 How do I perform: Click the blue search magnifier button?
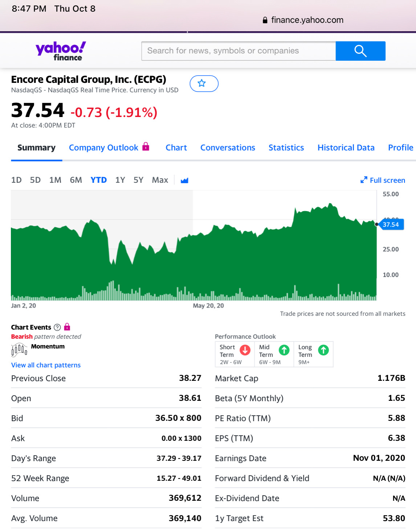[x=360, y=51]
